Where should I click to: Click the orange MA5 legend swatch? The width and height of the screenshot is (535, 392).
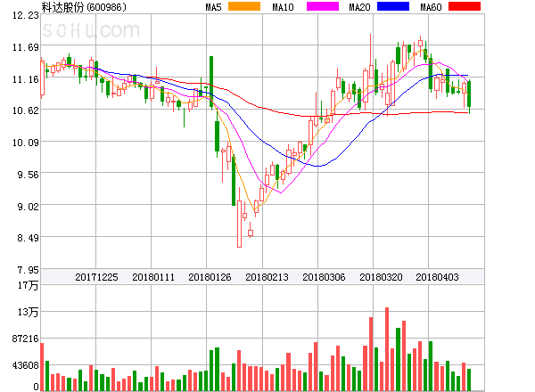pos(244,6)
